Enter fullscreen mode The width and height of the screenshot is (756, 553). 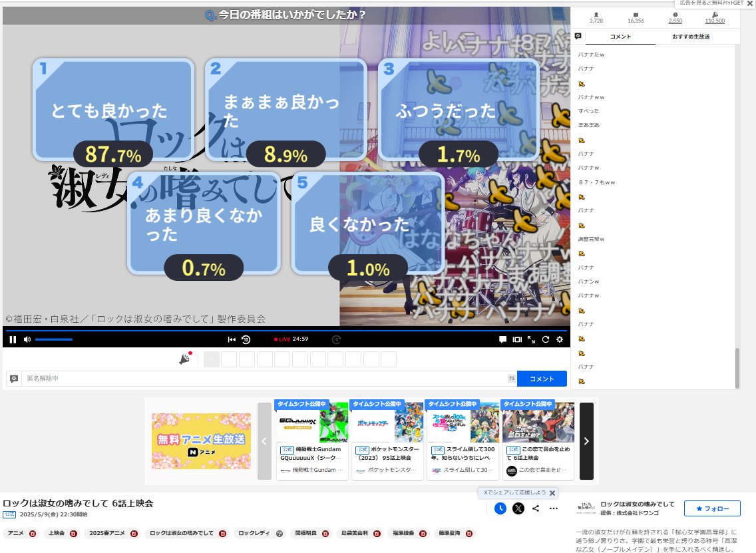(x=531, y=339)
